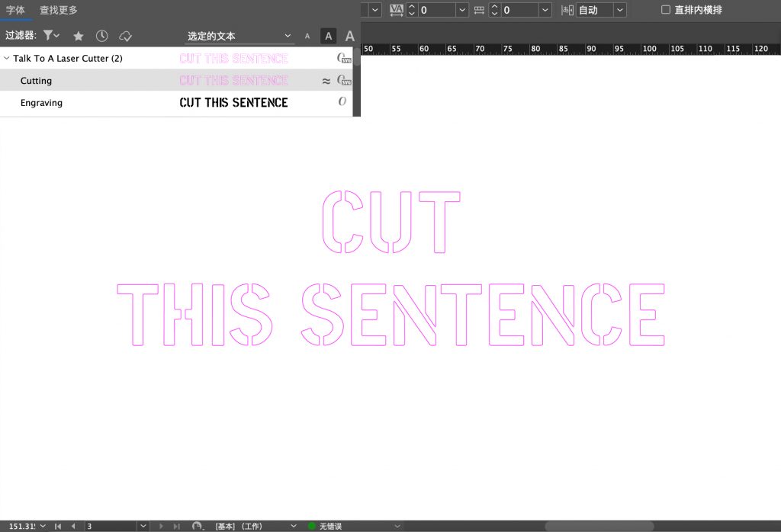Open the tracking value dropdown

[x=545, y=10]
